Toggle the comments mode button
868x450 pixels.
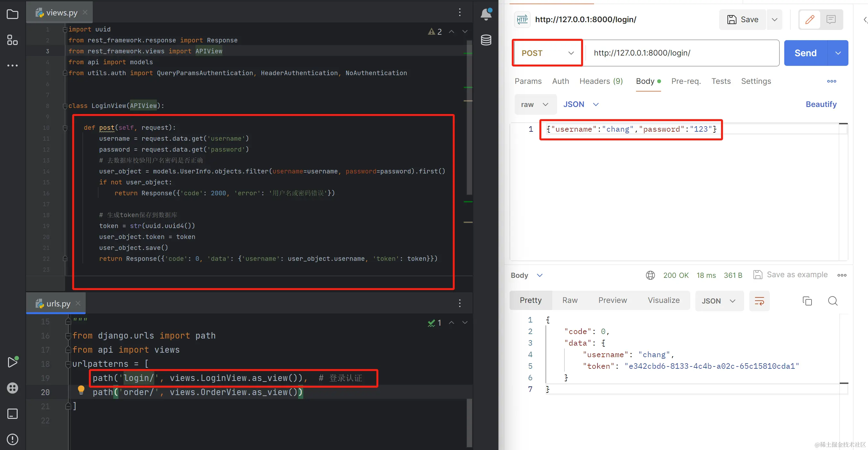(x=831, y=20)
